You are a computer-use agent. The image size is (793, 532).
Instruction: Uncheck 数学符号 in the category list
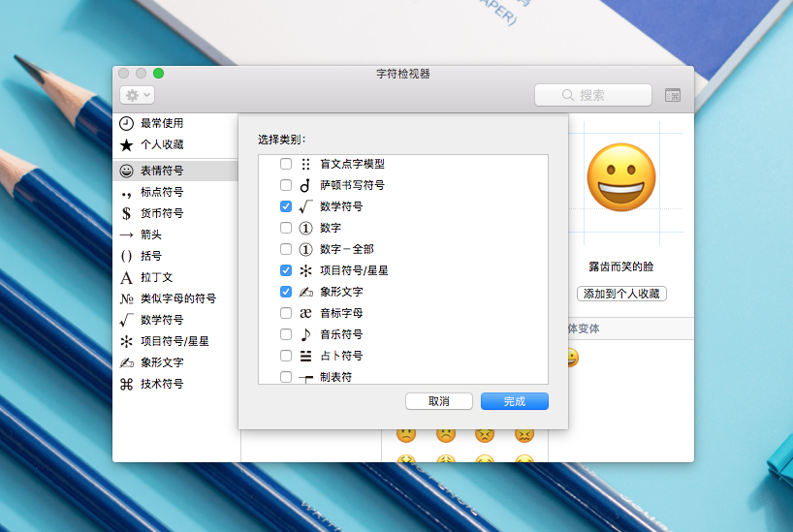click(286, 206)
